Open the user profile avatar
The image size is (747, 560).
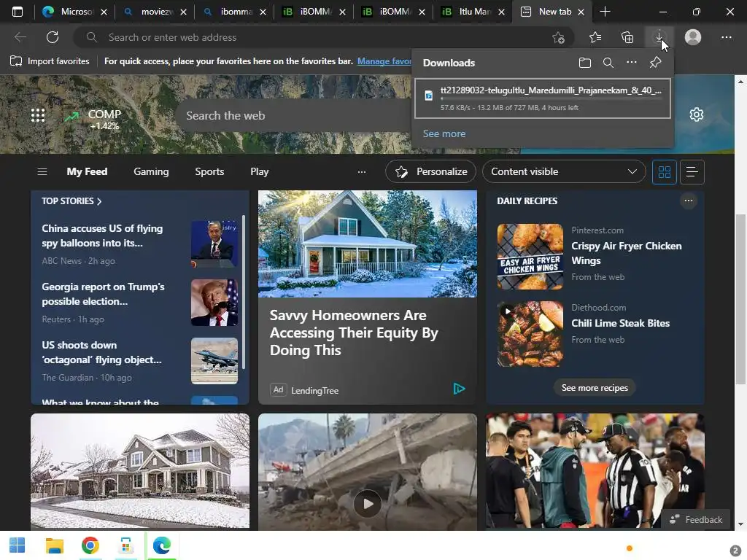[693, 37]
